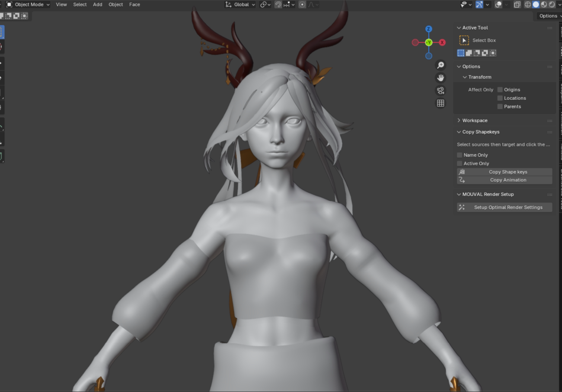This screenshot has width=562, height=392.
Task: Open selectability and visibility dropdown
Action: 466,5
